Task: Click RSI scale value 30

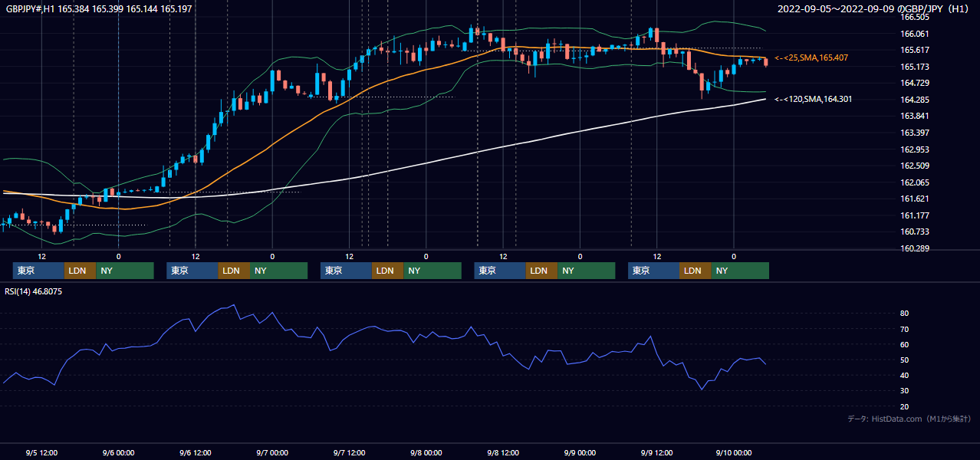Action: pos(905,391)
